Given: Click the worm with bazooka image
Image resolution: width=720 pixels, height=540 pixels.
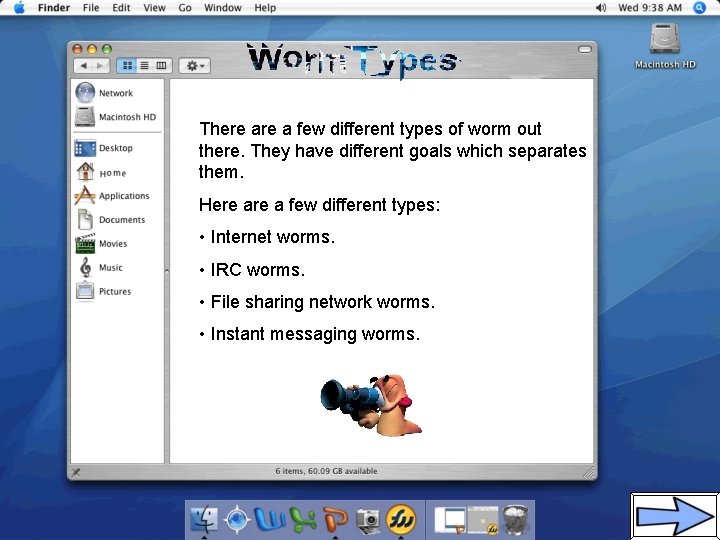Looking at the screenshot, I should pos(371,405).
